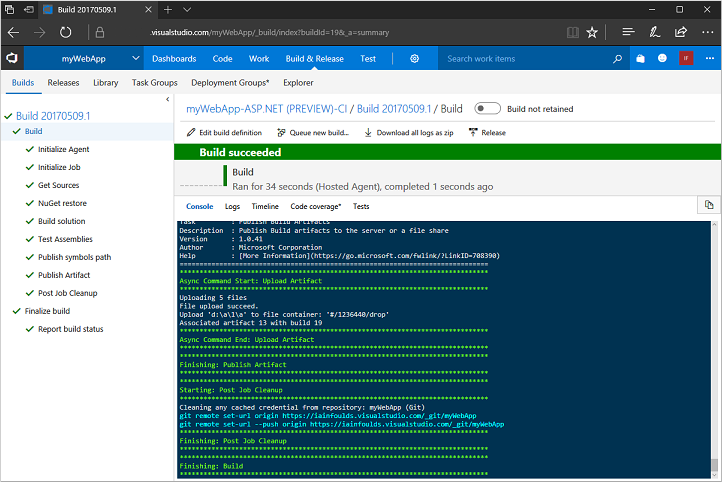Open the blue bar ellipsis menu
Screen dimensions: 722x482
[710, 58]
